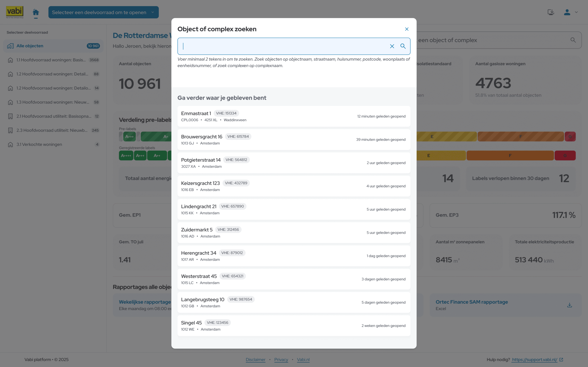
Task: Open the Privacy link in the footer
Action: coord(281,359)
